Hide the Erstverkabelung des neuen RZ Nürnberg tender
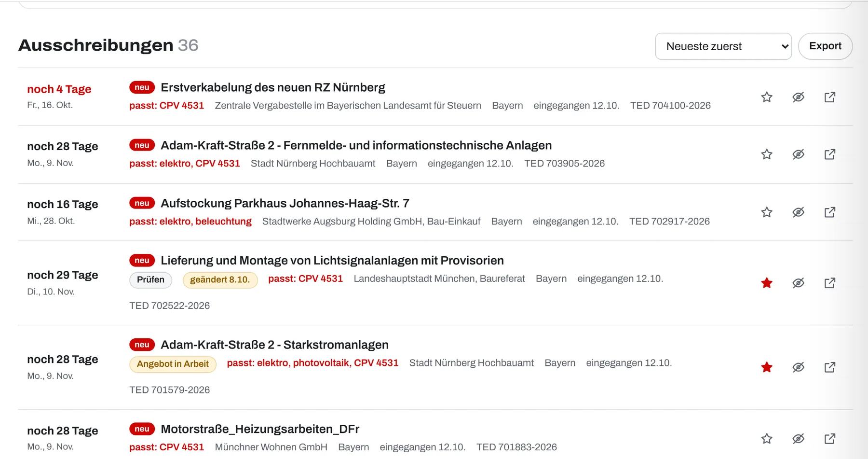Screen dimensions: 868x459 tap(799, 97)
